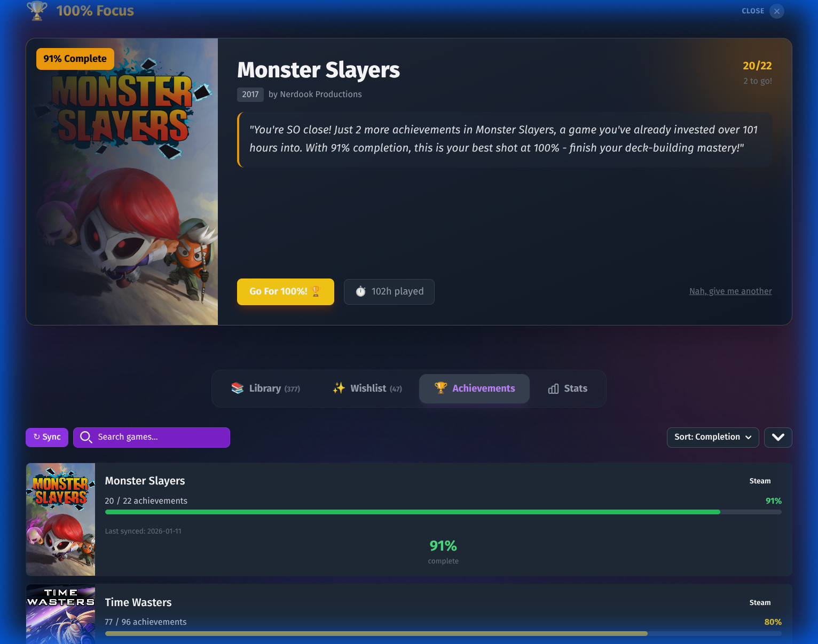Open the large Monster Slayers cover art
818x644 pixels.
pyautogui.click(x=122, y=181)
